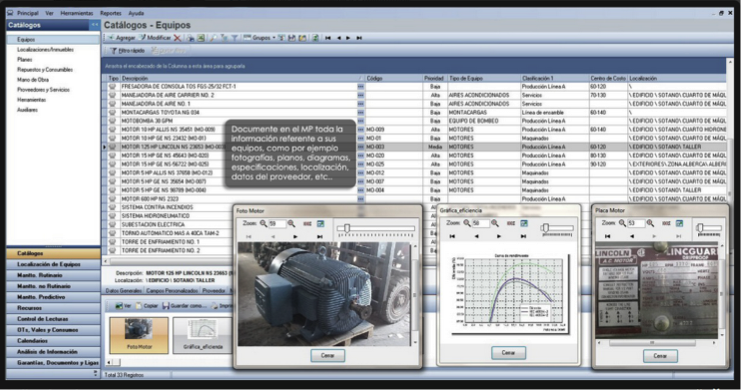741x390 pixels.
Task: Click the Copiar image button
Action: click(x=147, y=306)
